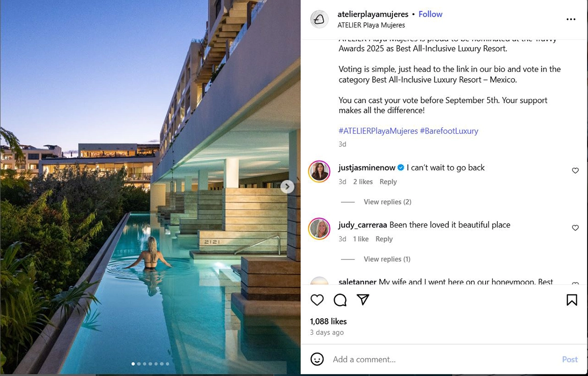The width and height of the screenshot is (588, 376).
Task: Open the #ATELIERPlayaMujeres hashtag link
Action: pyautogui.click(x=378, y=131)
